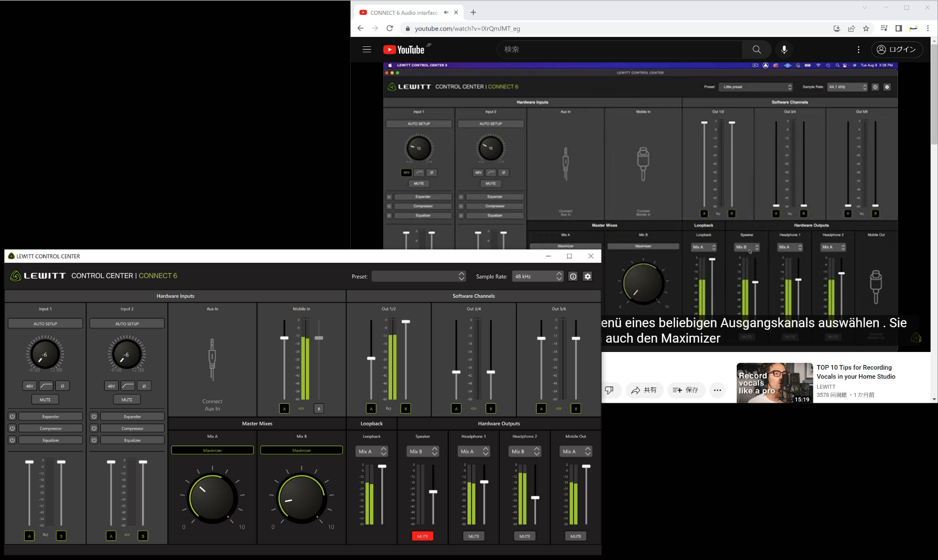Toggle Mix A assign on Out 1/2
Image resolution: width=938 pixels, height=560 pixels.
point(371,409)
